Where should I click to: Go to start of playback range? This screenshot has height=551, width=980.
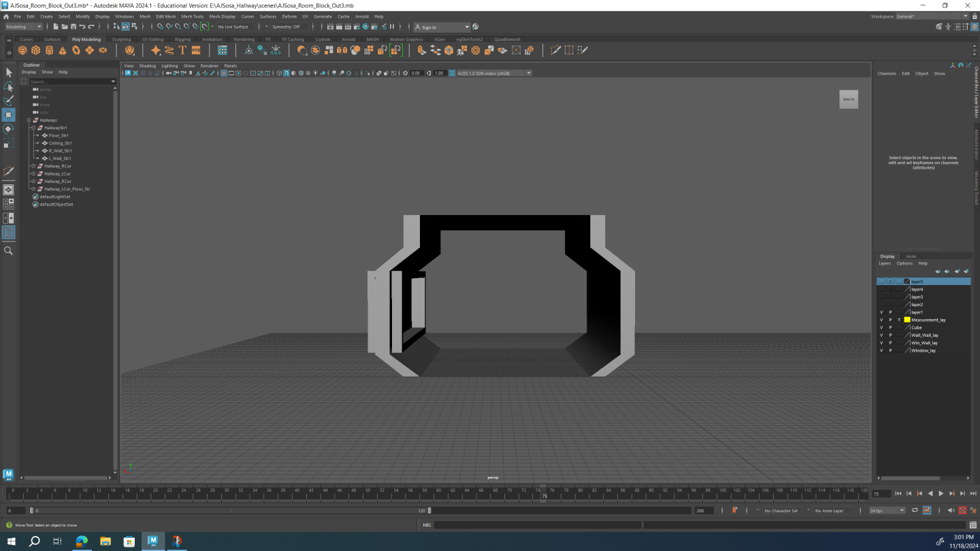pos(898,494)
